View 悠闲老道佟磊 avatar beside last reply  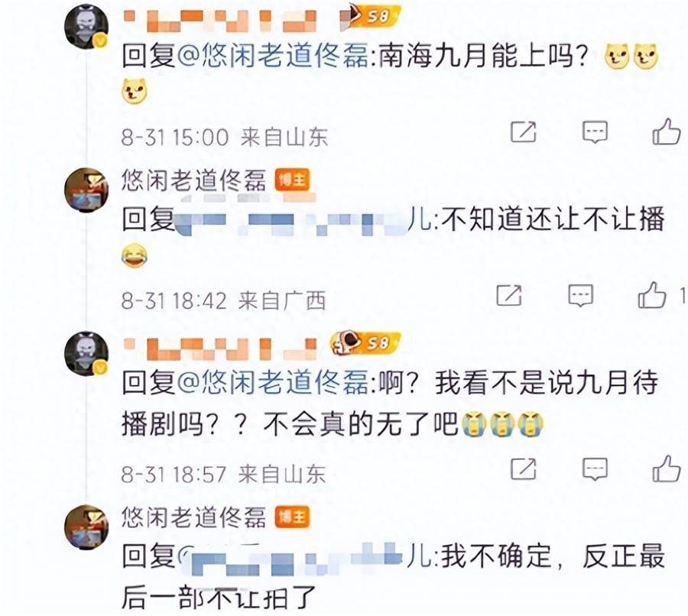coord(86,527)
